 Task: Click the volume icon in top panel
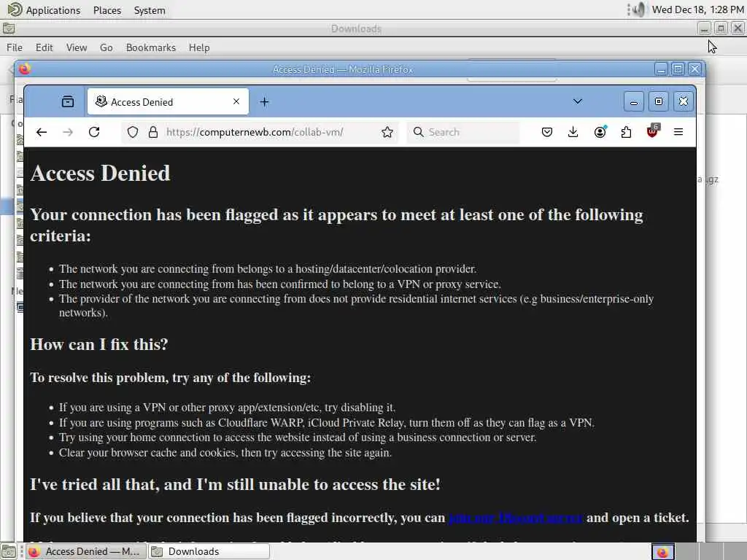(638, 9)
